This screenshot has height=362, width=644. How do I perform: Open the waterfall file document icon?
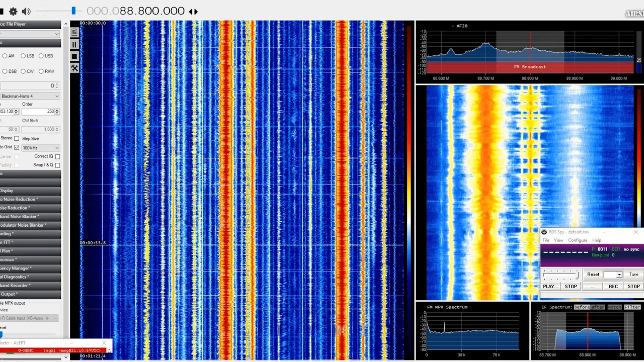pos(74,32)
